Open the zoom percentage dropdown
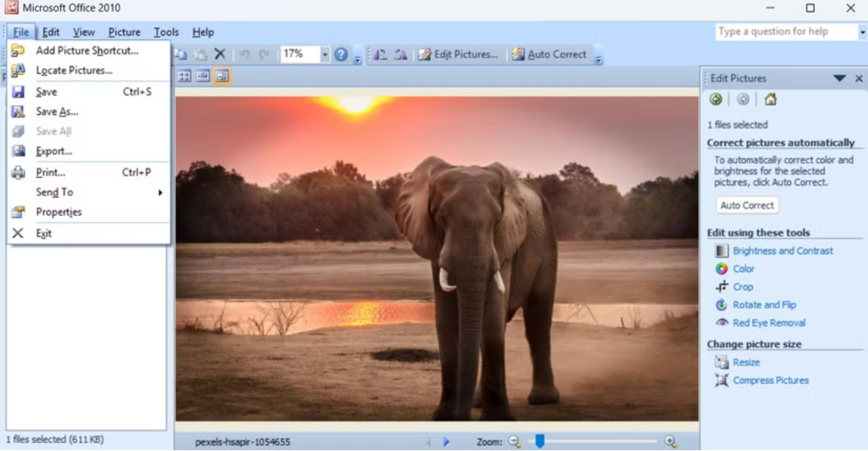The height and width of the screenshot is (451, 868). (324, 54)
